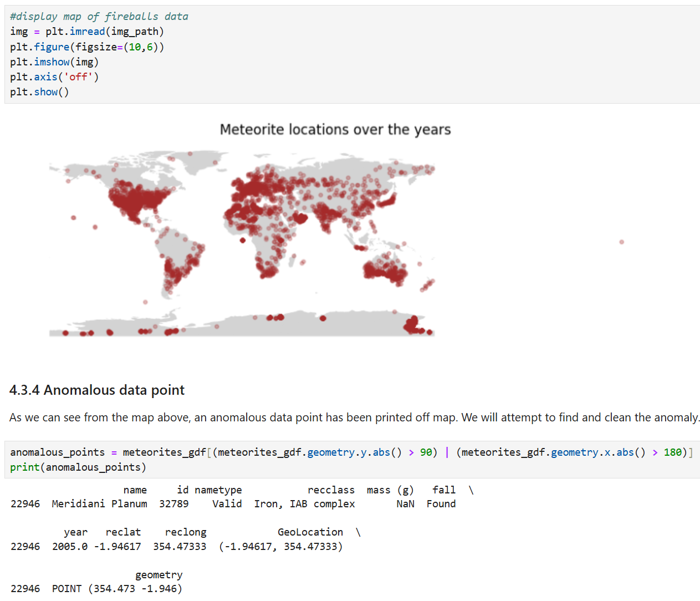Click the plt.imread(img_path) code line
The image size is (700, 601).
pyautogui.click(x=87, y=32)
